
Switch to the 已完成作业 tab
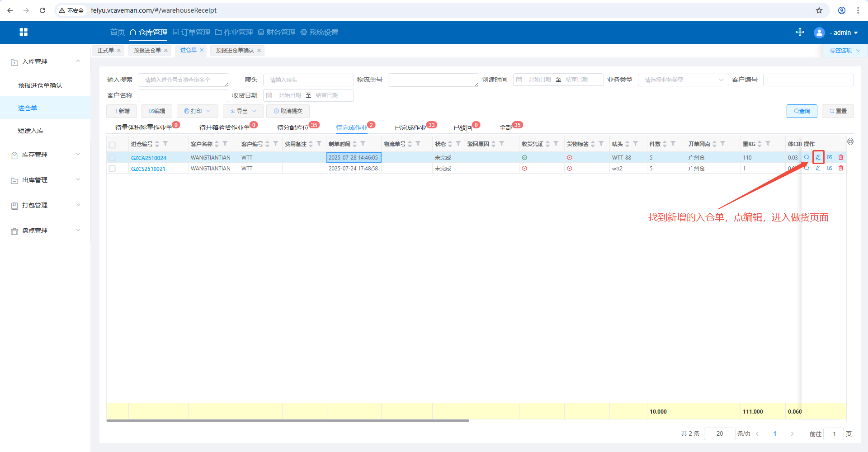click(x=410, y=127)
